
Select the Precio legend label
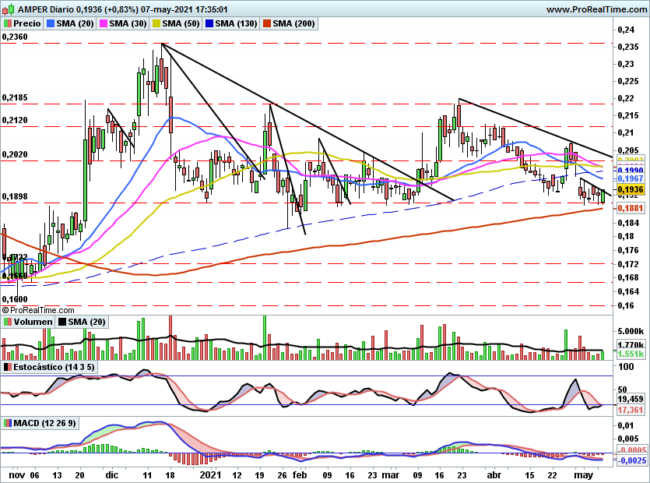pyautogui.click(x=27, y=23)
